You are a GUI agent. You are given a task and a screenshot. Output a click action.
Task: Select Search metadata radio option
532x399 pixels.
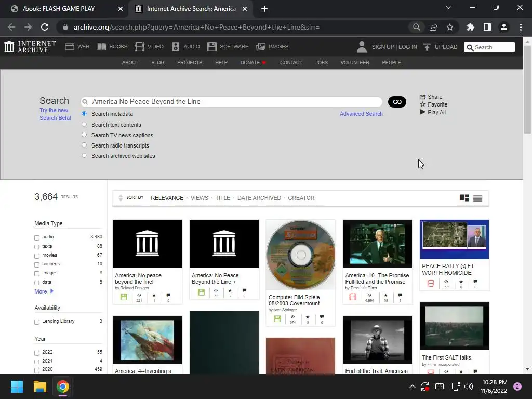click(x=84, y=114)
